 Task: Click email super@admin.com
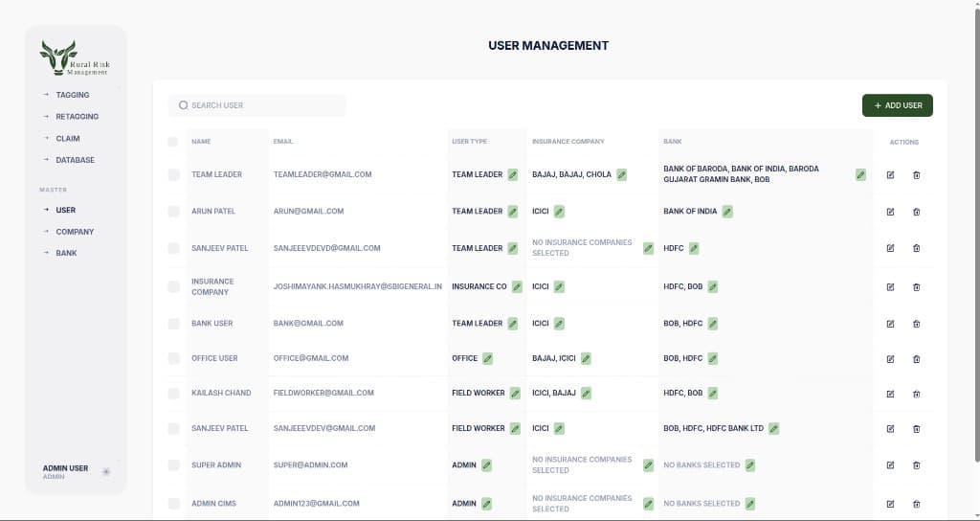310,465
